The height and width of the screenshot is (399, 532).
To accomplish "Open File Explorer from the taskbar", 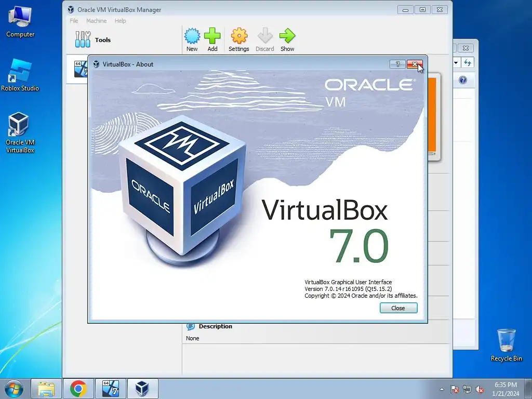I will (46, 389).
